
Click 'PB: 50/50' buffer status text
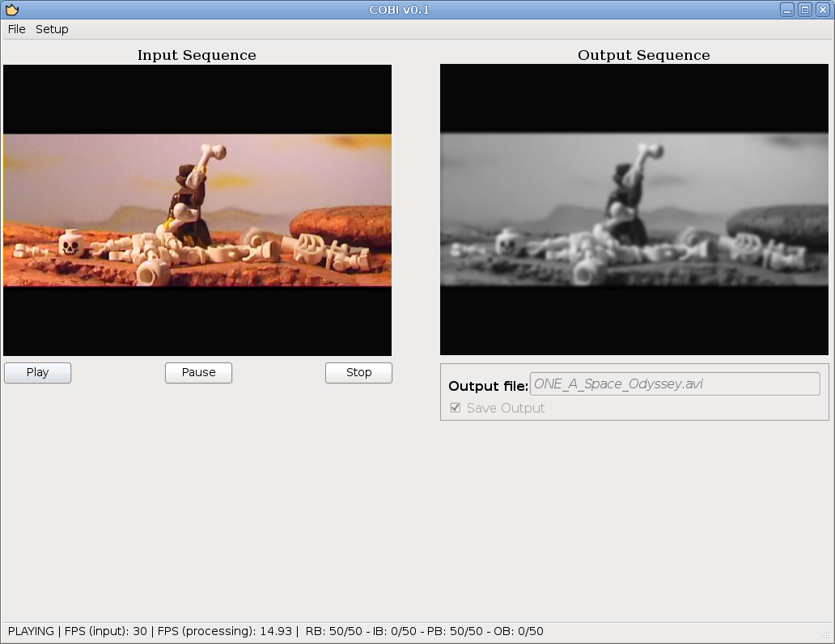click(x=455, y=631)
